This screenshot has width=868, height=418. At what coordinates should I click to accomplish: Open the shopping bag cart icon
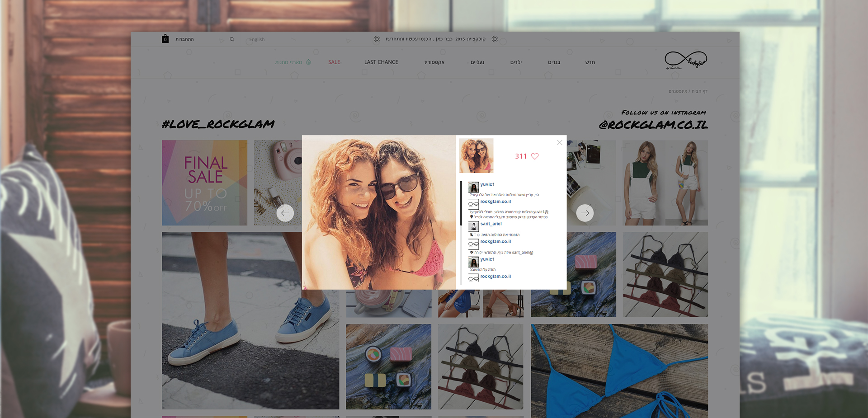coord(165,39)
